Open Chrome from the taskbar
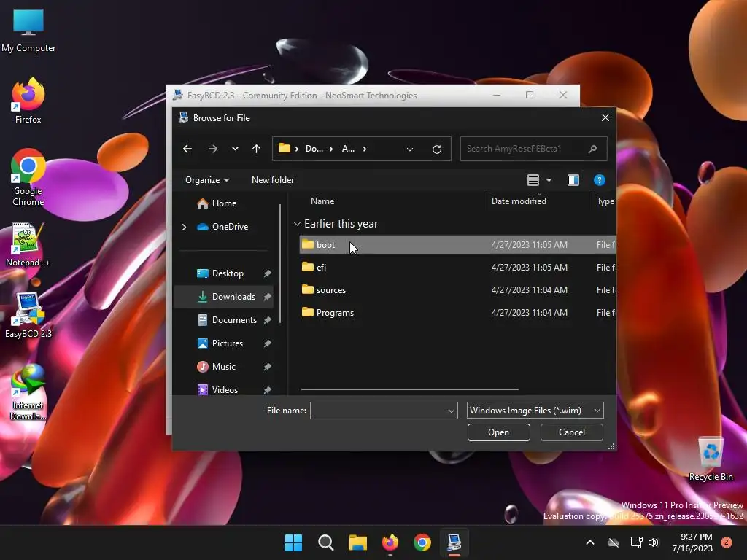The width and height of the screenshot is (747, 560). [422, 542]
